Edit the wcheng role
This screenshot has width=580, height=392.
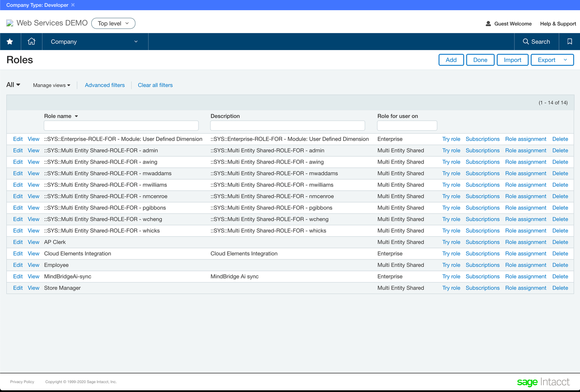click(18, 219)
